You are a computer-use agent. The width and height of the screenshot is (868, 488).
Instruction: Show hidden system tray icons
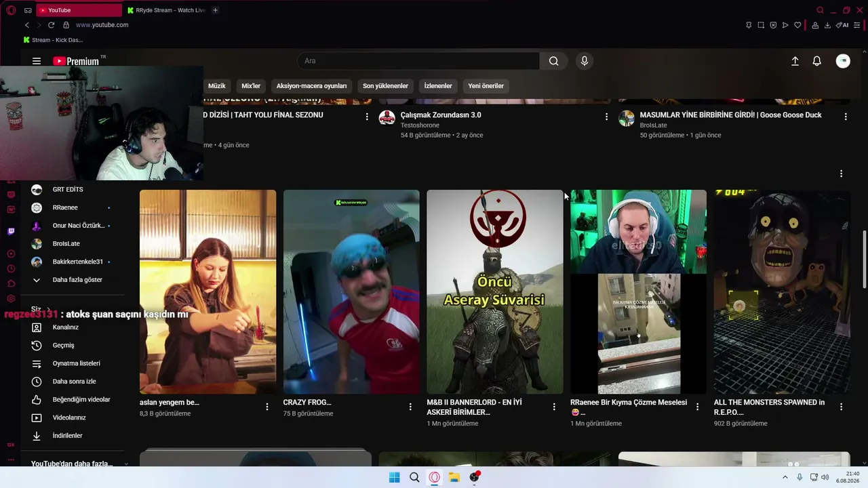tap(785, 477)
